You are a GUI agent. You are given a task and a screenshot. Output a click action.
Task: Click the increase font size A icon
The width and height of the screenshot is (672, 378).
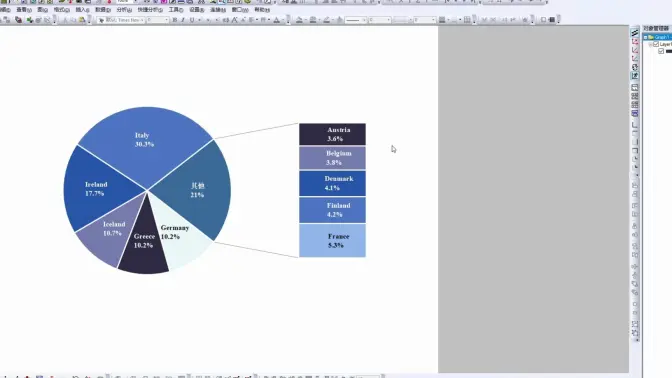pyautogui.click(x=234, y=20)
